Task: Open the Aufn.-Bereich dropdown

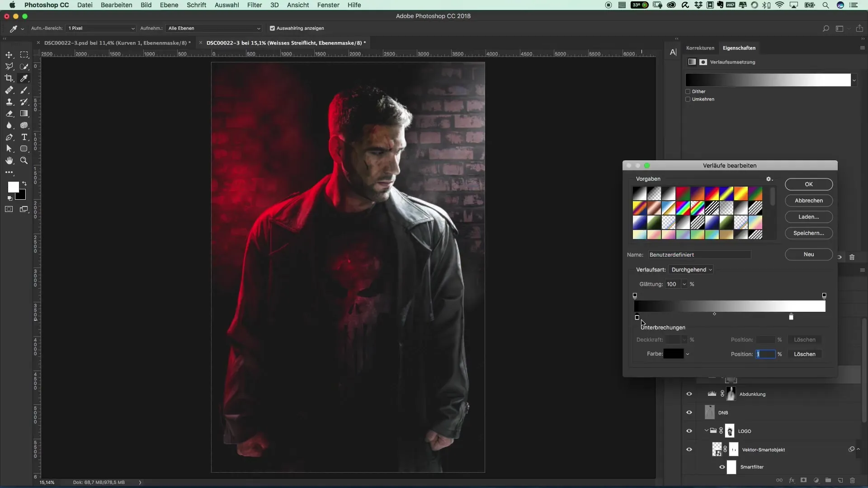Action: (101, 28)
